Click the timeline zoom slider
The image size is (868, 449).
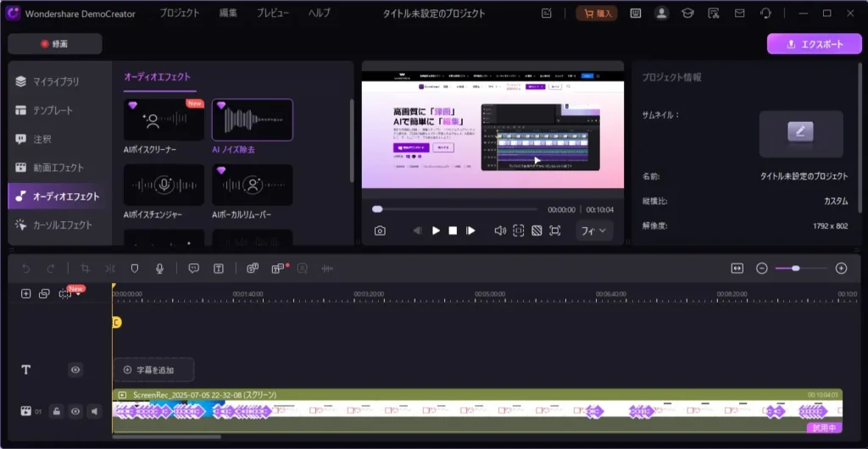pyautogui.click(x=794, y=269)
